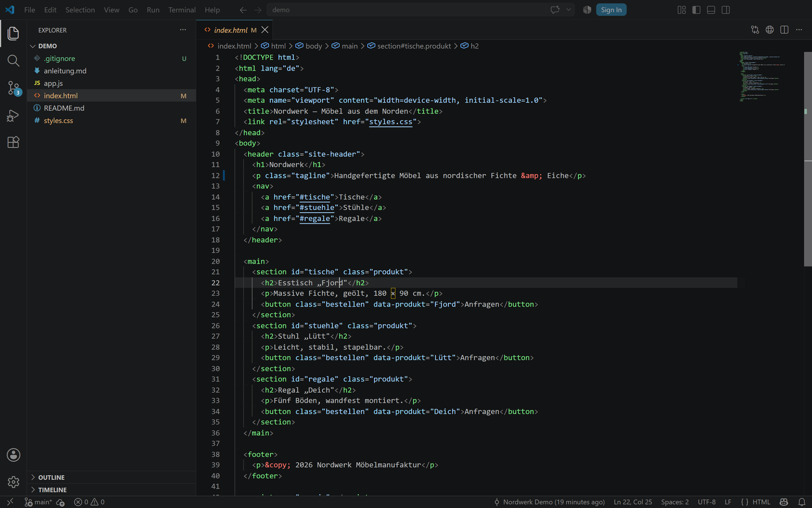
Task: Open the Edit menu
Action: 50,10
